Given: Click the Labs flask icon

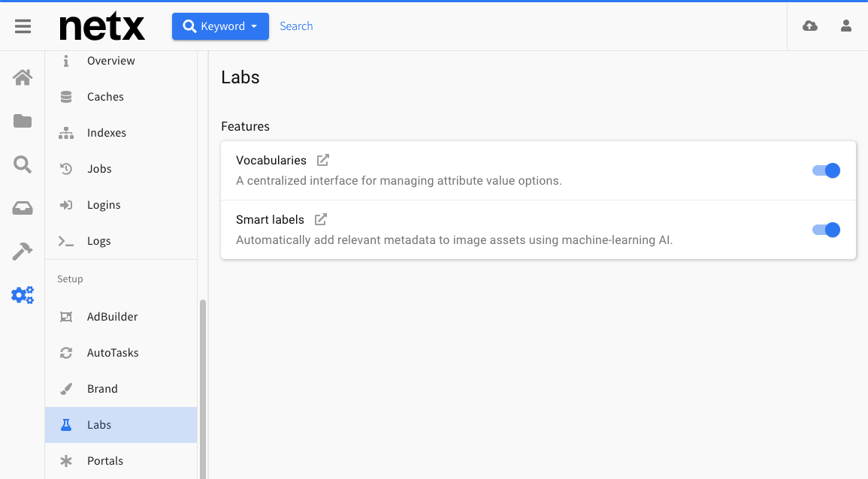Looking at the screenshot, I should tap(66, 425).
